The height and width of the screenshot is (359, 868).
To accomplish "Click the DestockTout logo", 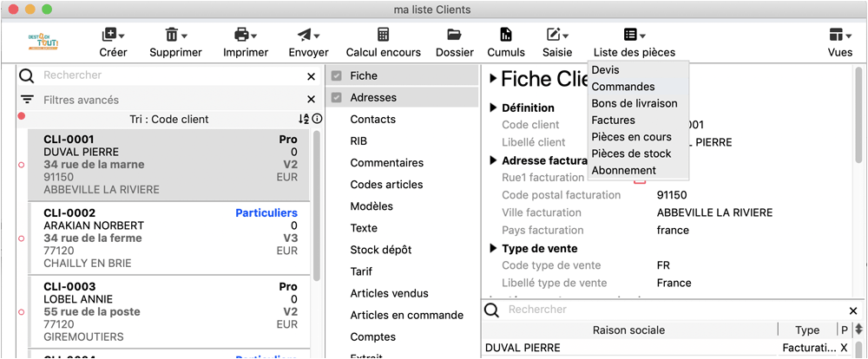I will 43,42.
